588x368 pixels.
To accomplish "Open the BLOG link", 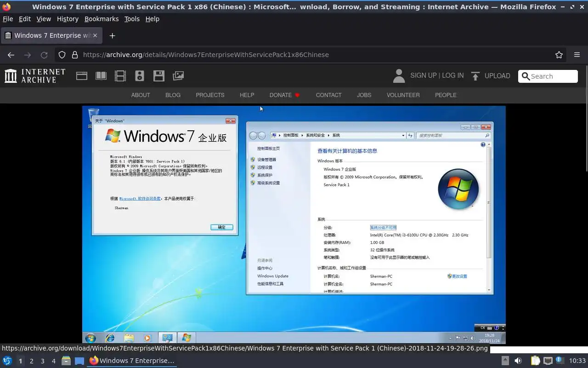I will tap(173, 95).
